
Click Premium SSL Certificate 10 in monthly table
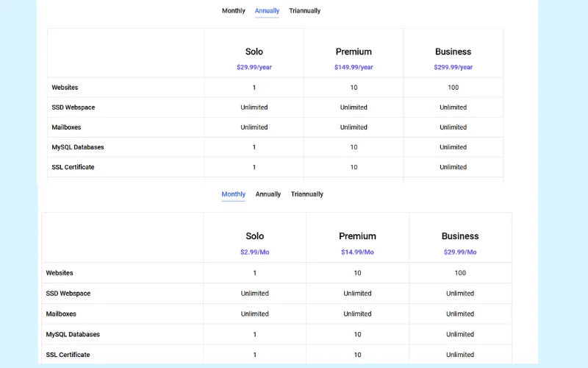pyautogui.click(x=357, y=355)
